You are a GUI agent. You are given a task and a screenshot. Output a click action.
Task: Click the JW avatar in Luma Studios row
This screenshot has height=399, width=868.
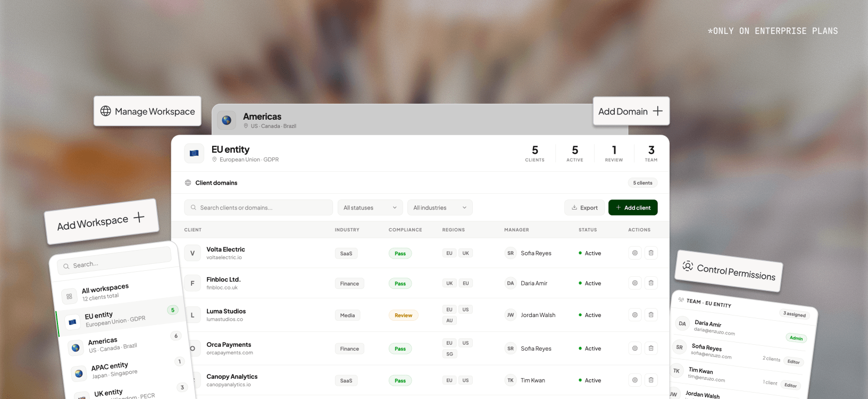pos(511,315)
